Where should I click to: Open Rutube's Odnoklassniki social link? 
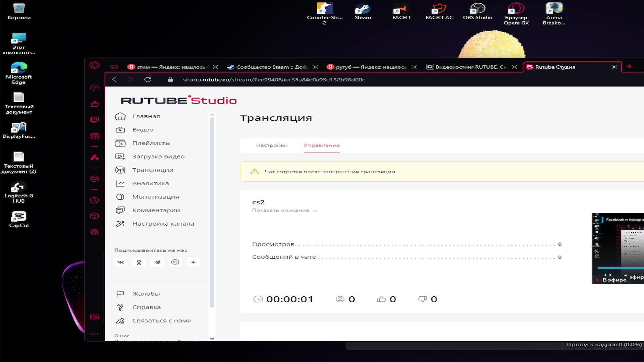coord(139,262)
